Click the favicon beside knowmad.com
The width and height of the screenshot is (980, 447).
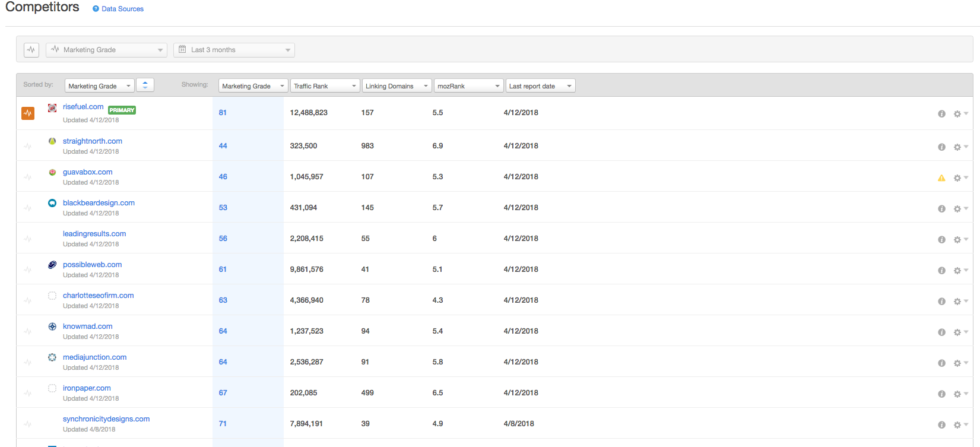point(52,326)
